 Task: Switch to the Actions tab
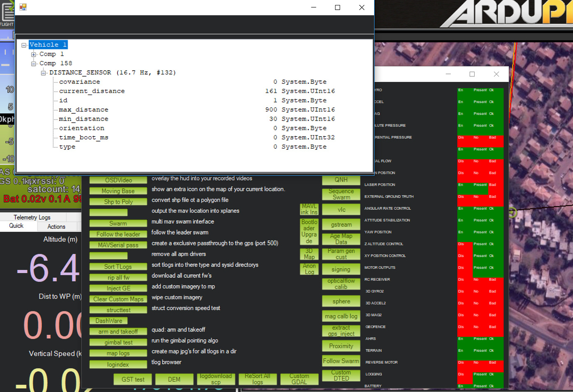tap(57, 227)
